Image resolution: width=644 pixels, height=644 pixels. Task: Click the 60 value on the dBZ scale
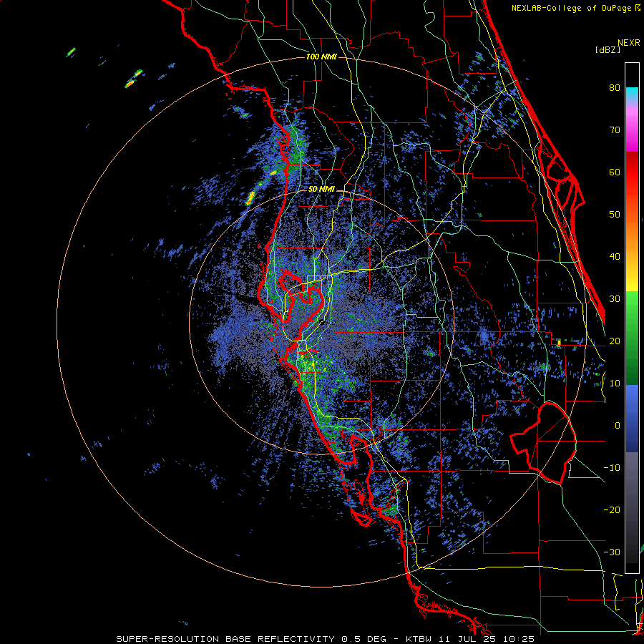pos(615,172)
